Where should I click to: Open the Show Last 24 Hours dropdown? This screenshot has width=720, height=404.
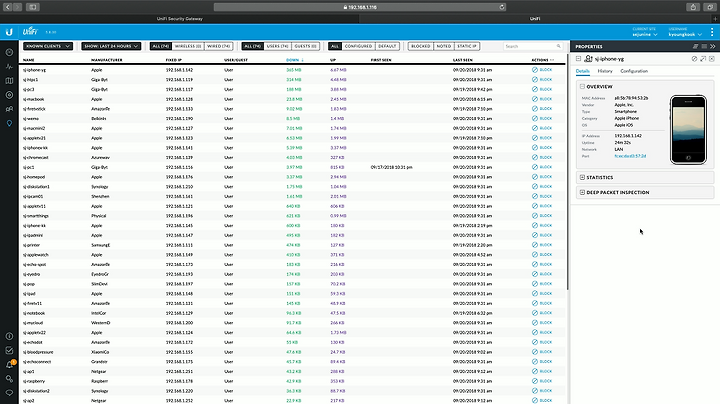pos(111,46)
